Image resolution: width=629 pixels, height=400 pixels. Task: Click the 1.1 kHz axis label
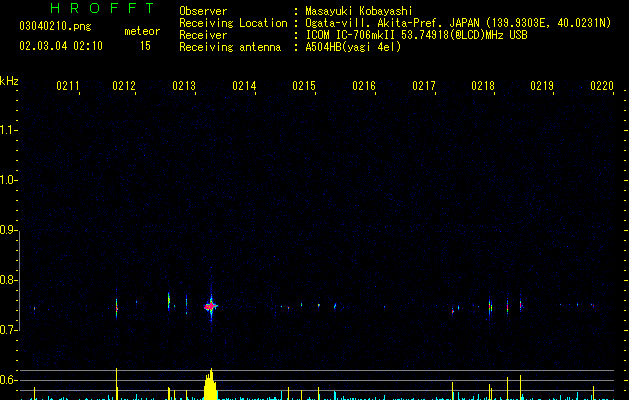[x=8, y=130]
